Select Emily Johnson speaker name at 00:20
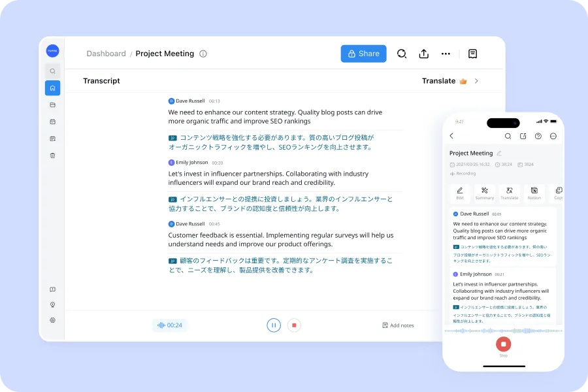588x392 pixels. click(x=191, y=163)
